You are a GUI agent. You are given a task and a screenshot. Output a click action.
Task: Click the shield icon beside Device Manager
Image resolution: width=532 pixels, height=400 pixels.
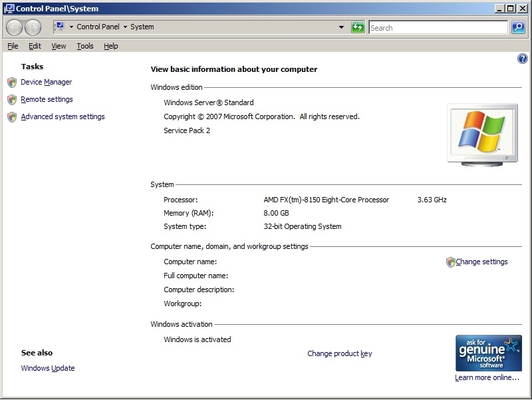pos(12,82)
